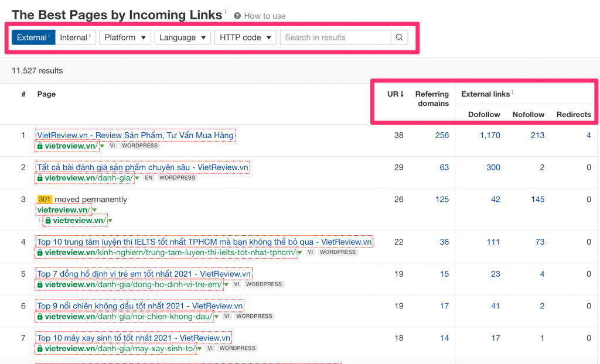Click the lock icon on dong-ho-dinh-vi-tre-em URL
Screen dimensions: 600x364
[x=40, y=284]
